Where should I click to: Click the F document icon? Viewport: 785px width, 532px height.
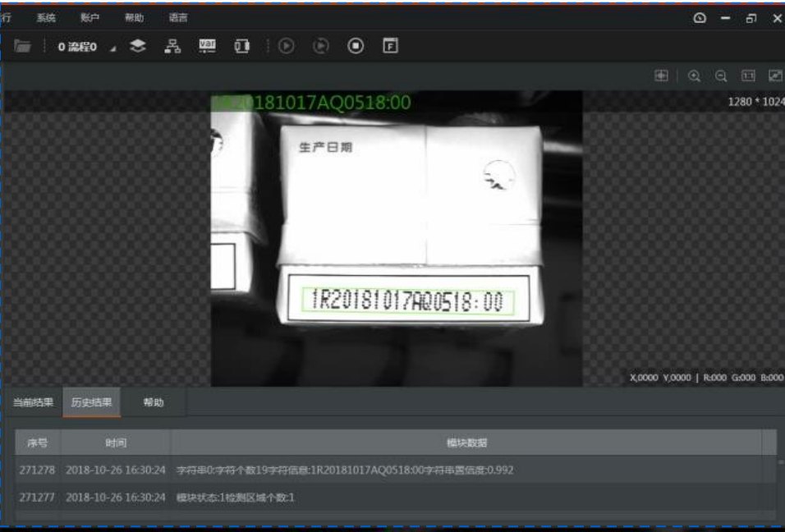click(391, 45)
